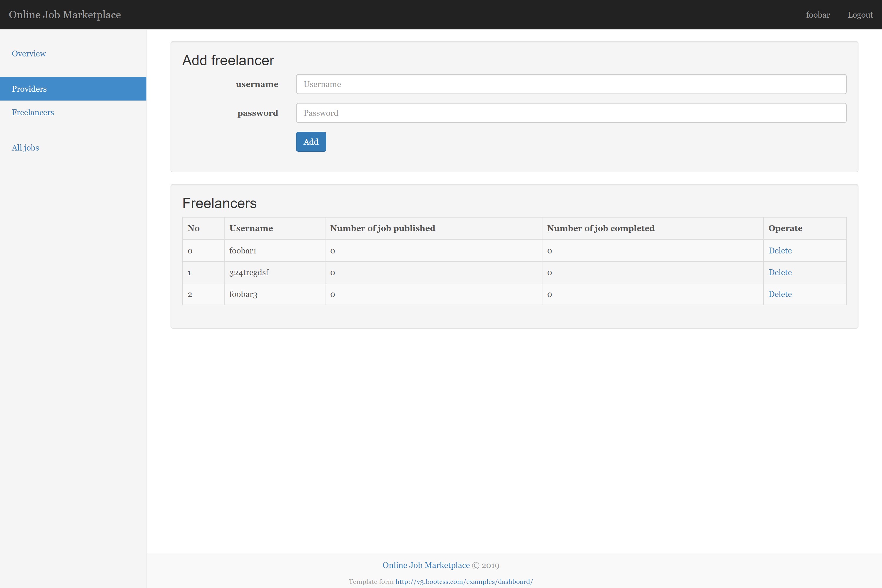The height and width of the screenshot is (588, 882).
Task: Delete freelancer 324tregdsf
Action: click(780, 272)
